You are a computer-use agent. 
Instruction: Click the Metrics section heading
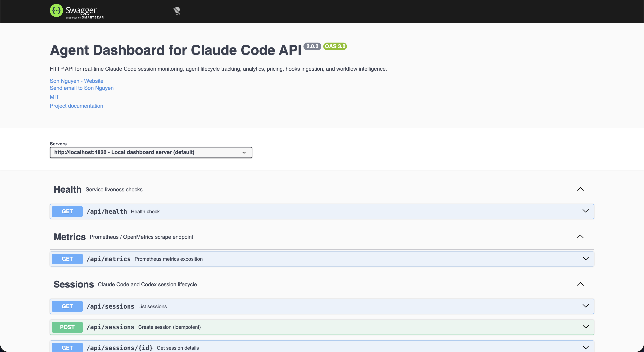(x=70, y=237)
